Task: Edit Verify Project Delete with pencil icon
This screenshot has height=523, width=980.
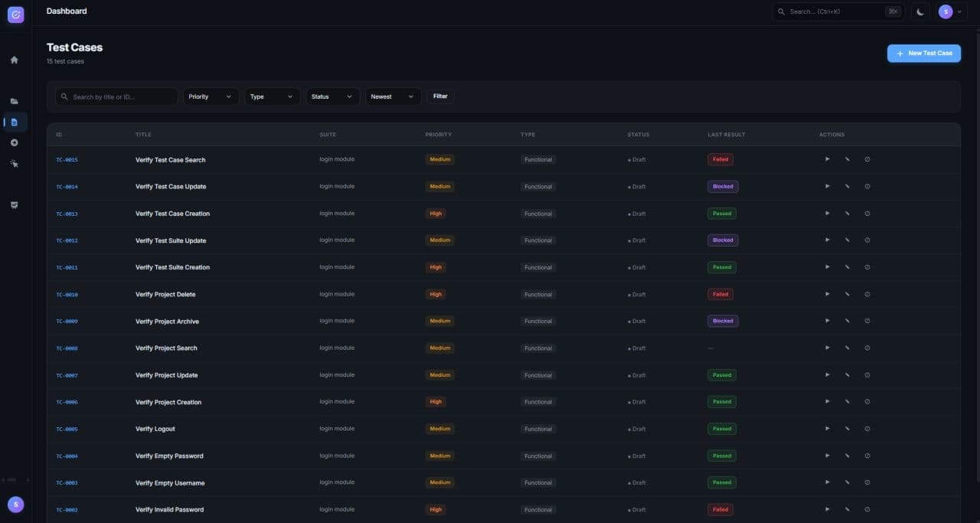Action: pos(847,294)
